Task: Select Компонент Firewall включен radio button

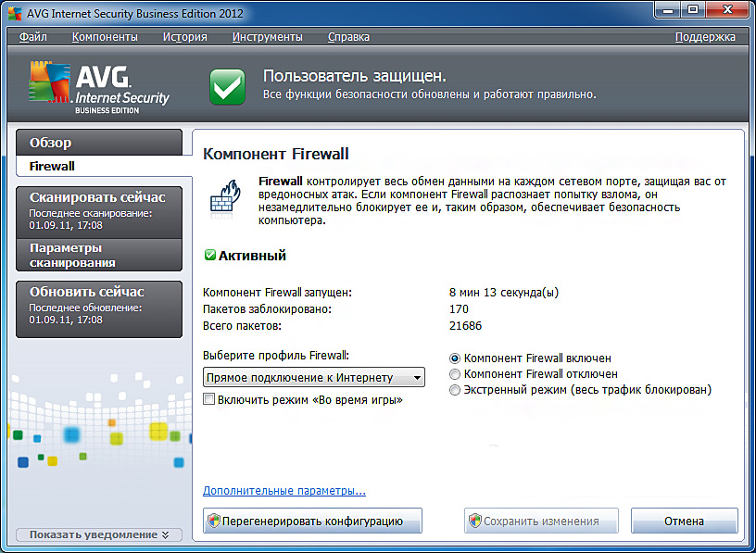Action: (454, 358)
